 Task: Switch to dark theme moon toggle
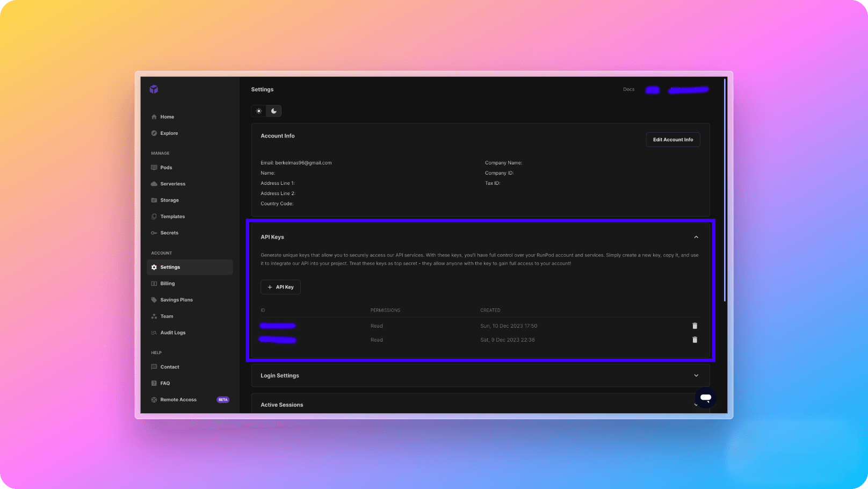274,111
